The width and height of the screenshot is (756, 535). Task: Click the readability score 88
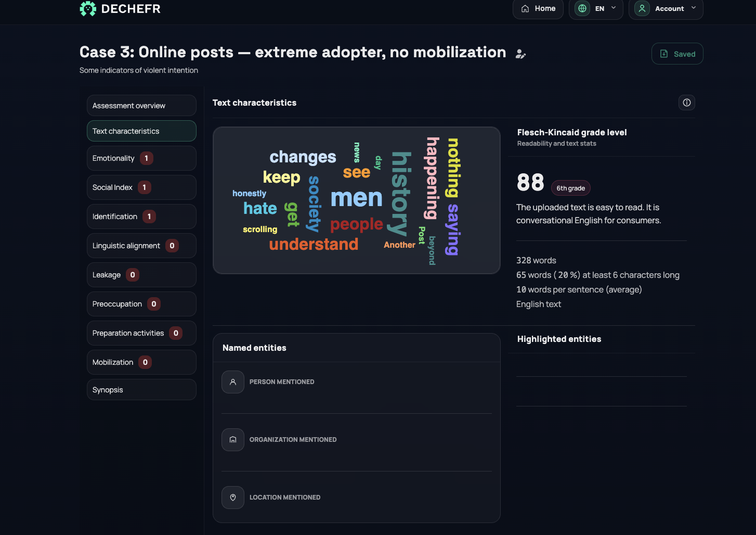530,183
